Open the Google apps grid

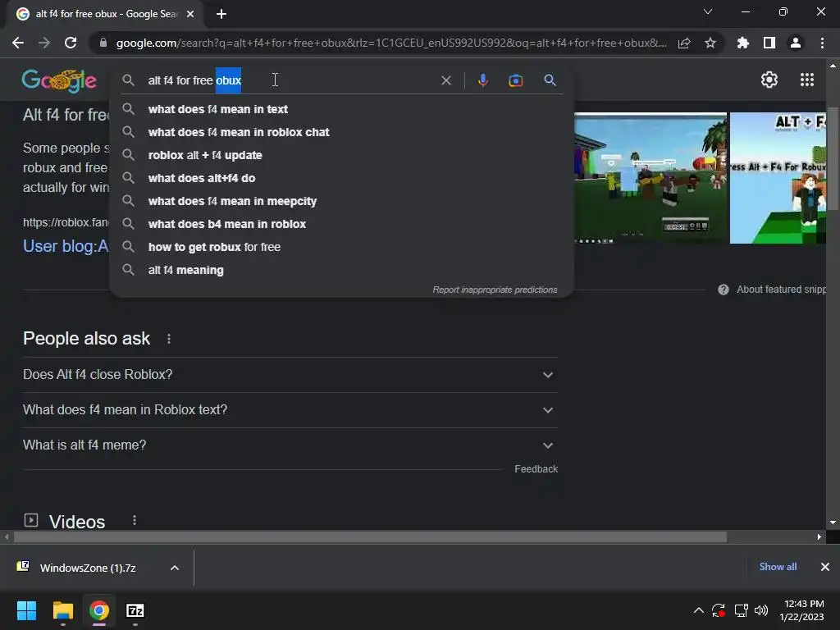[x=807, y=80]
